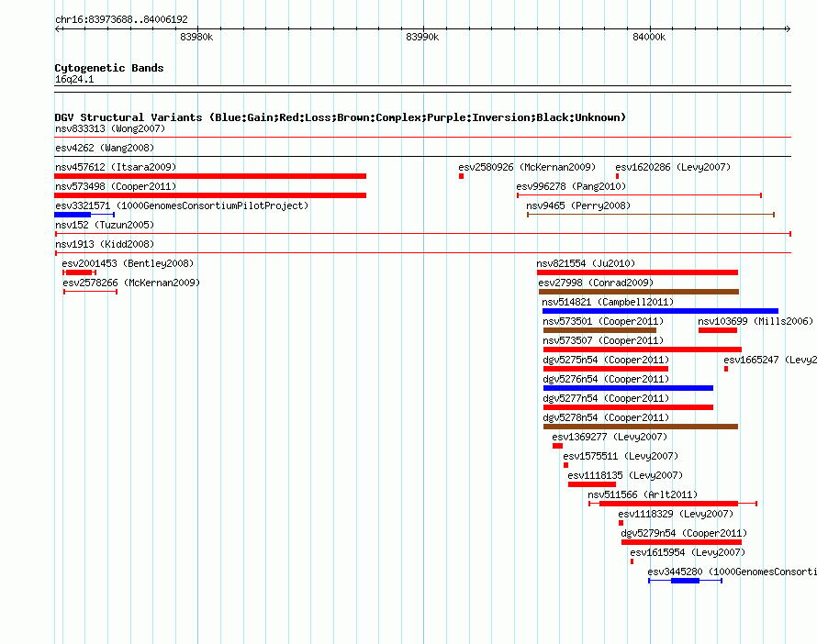Open the nsv573501 (Cooper2011) brown bar
Screen dimensions: 817x644
point(599,330)
